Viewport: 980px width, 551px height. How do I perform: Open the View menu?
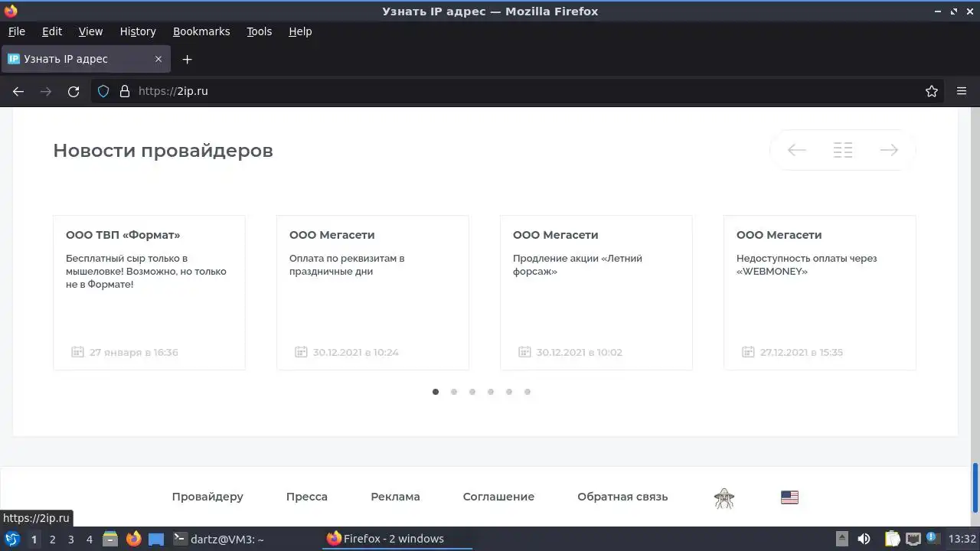pyautogui.click(x=90, y=31)
